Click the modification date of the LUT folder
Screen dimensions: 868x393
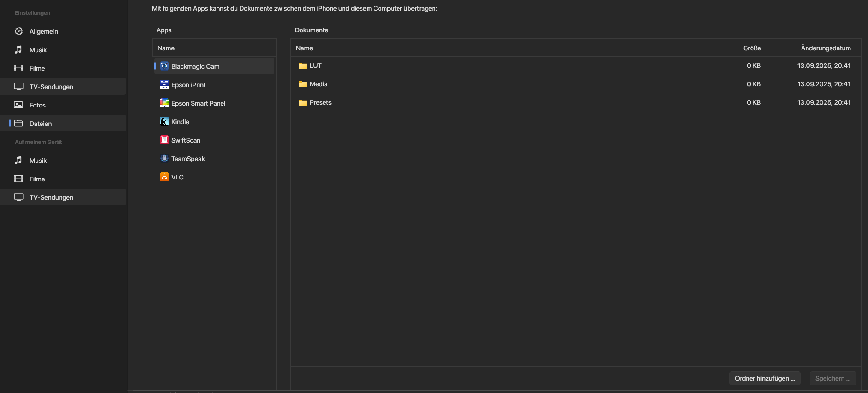pos(824,65)
